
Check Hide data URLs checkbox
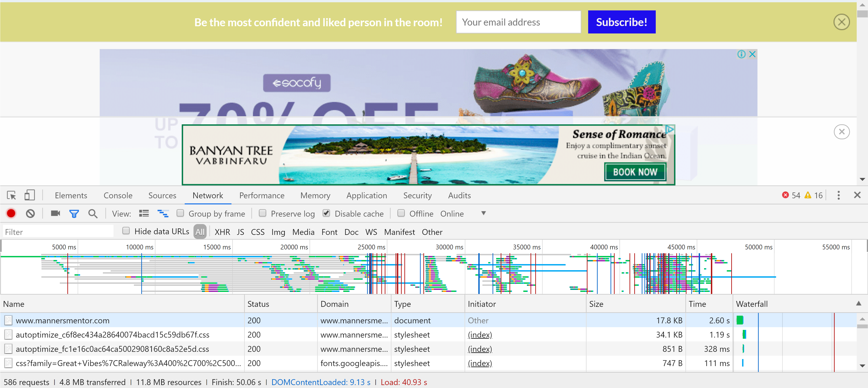[x=126, y=231]
